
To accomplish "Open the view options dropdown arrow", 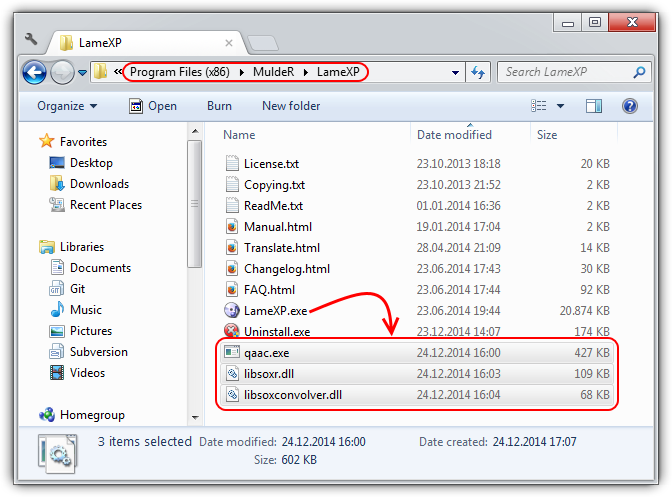I will 560,106.
